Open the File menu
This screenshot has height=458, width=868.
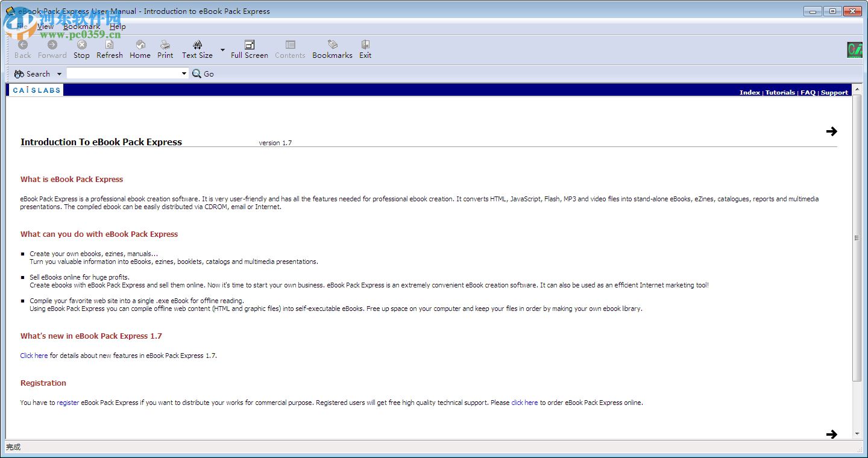[22, 26]
